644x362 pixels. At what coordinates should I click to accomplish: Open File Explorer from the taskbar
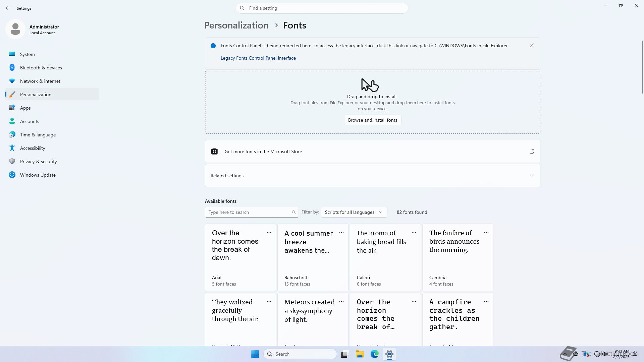tap(360, 354)
